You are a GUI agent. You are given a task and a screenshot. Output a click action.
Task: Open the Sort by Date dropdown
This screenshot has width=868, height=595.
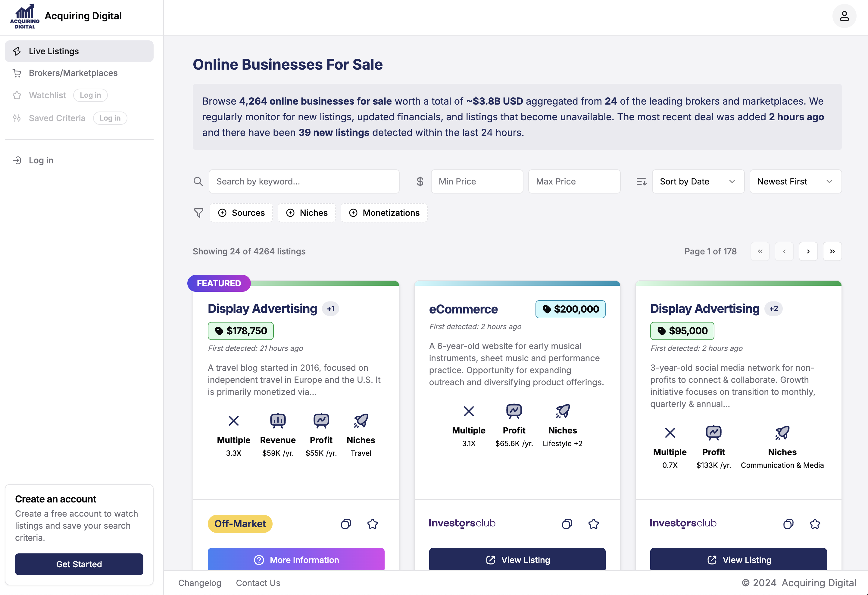698,182
